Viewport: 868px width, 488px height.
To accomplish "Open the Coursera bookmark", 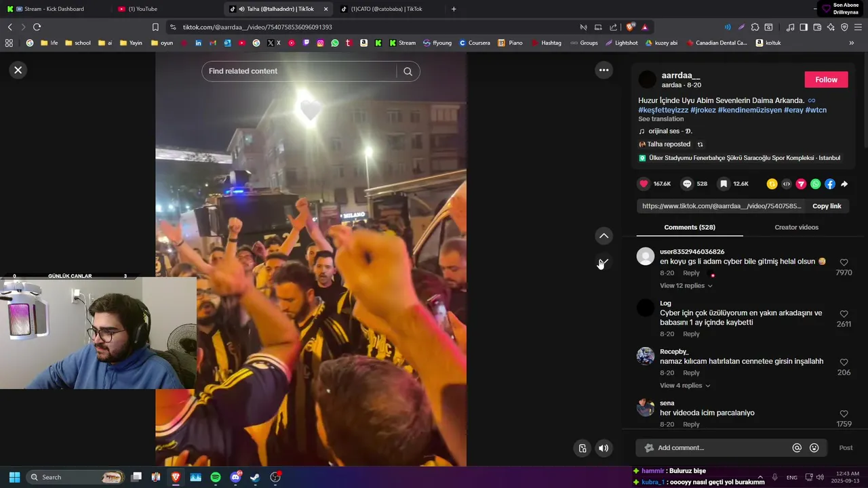I will 474,43.
